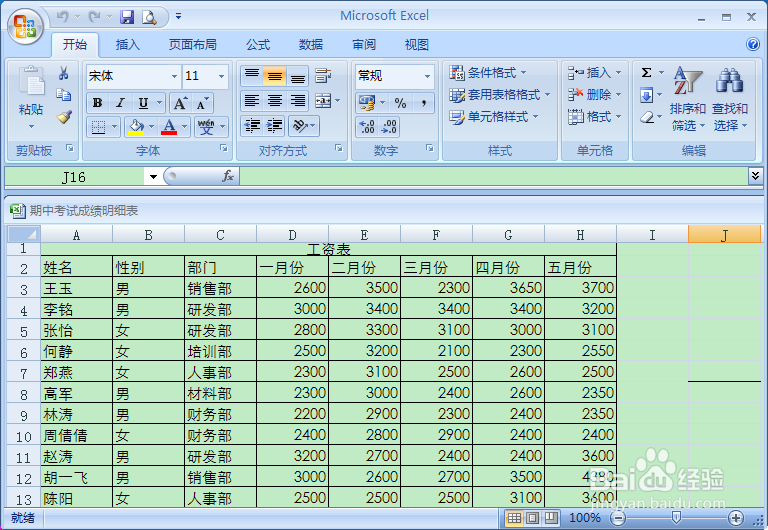
Task: Align cell text left
Action: point(252,101)
